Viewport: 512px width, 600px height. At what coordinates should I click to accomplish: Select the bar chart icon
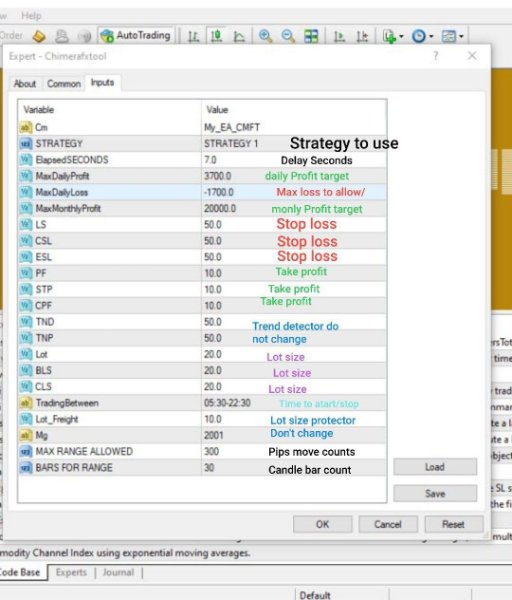tap(193, 36)
